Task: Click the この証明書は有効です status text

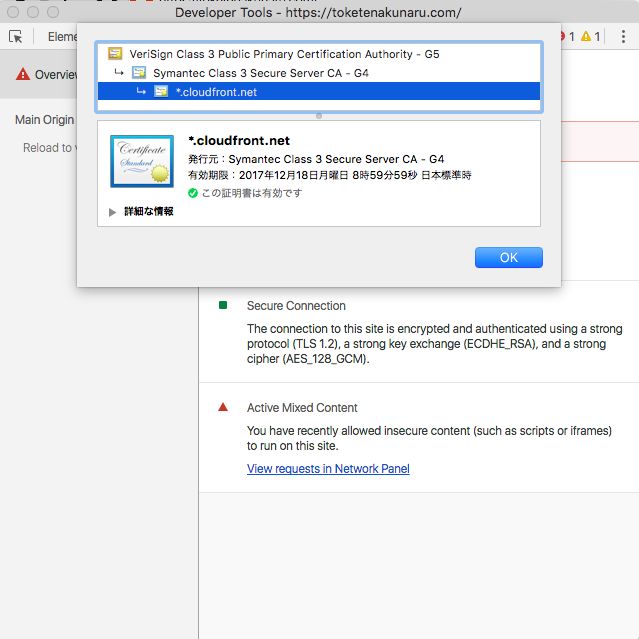Action: coord(252,193)
